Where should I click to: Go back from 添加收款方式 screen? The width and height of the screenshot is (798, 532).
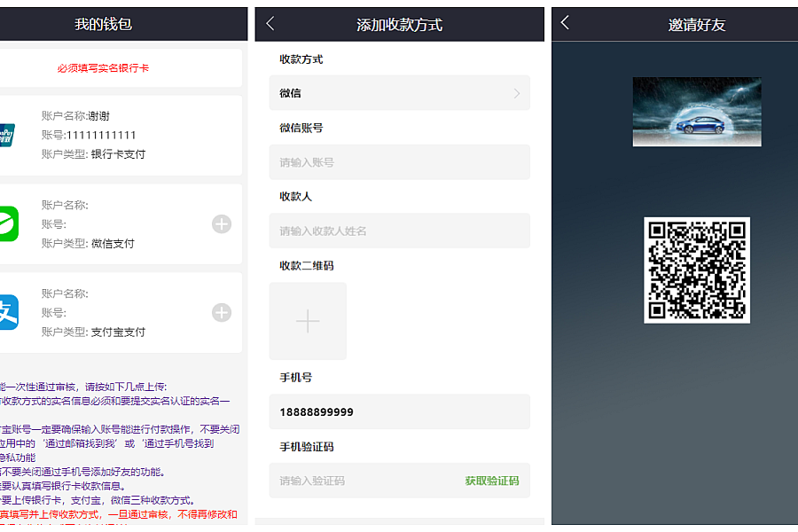(x=270, y=23)
